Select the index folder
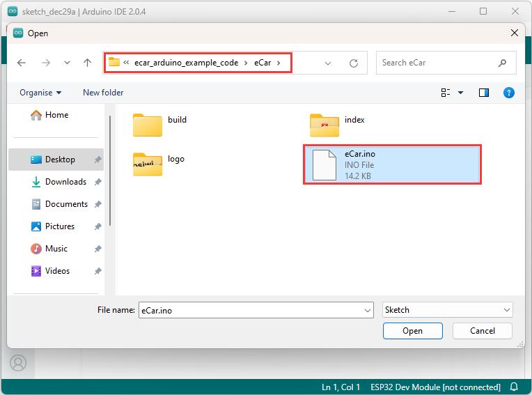The image size is (532, 395). [x=338, y=125]
